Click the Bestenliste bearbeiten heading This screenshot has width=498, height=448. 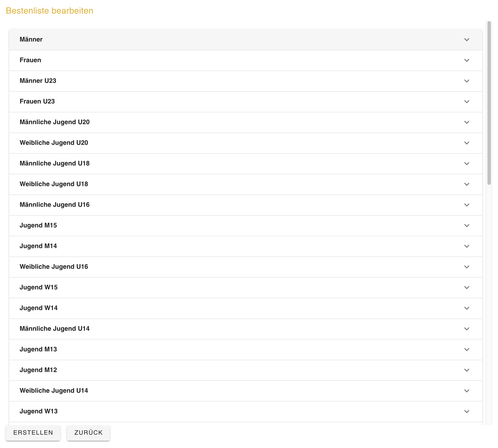(x=50, y=11)
